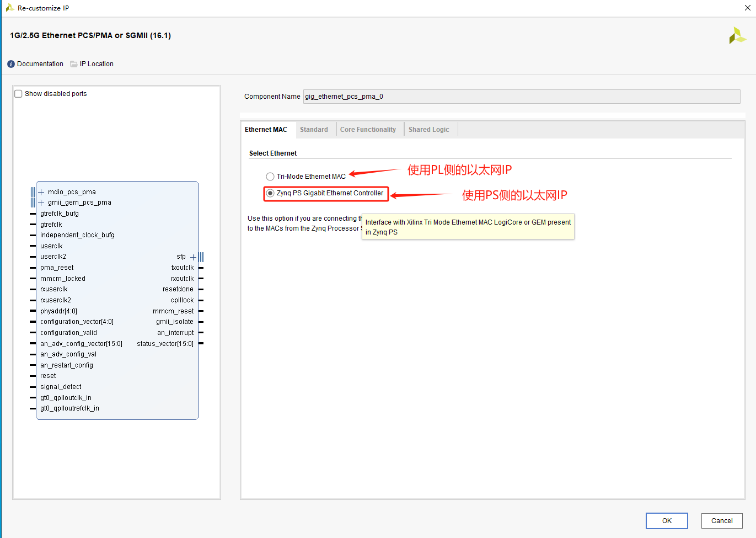Click the IP Location folder icon
The height and width of the screenshot is (538, 756).
[74, 64]
